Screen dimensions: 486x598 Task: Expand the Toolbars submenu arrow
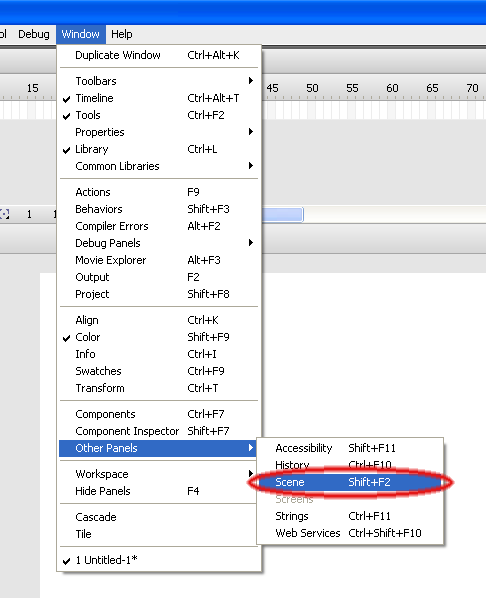pyautogui.click(x=251, y=81)
